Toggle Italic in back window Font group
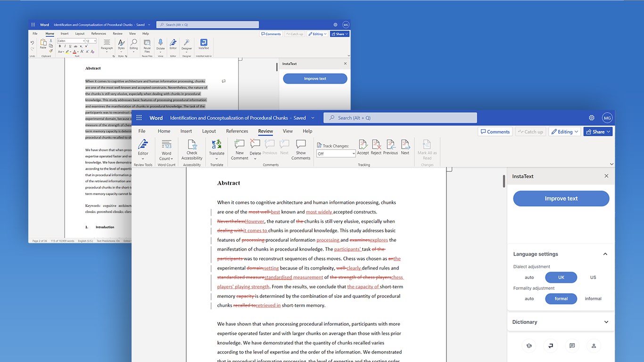 pyautogui.click(x=65, y=46)
